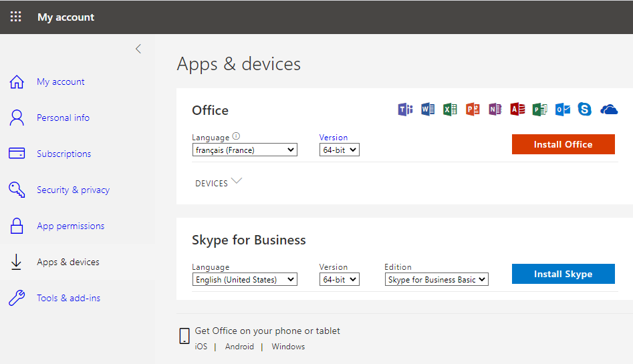This screenshot has height=364, width=633.
Task: Click the Install Skype button
Action: click(x=563, y=274)
